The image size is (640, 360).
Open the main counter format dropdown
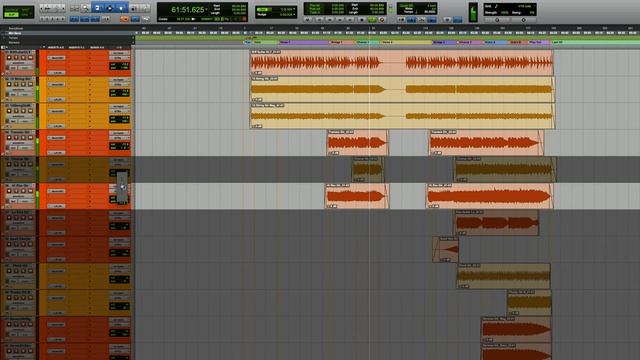pos(207,9)
